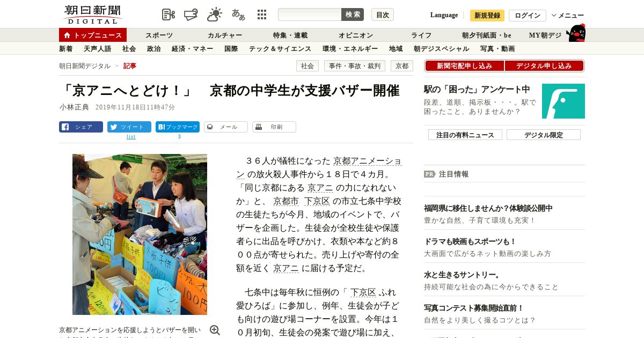Select 朝デジスペシャル in sub navigation
This screenshot has width=644, height=338.
(x=442, y=49)
